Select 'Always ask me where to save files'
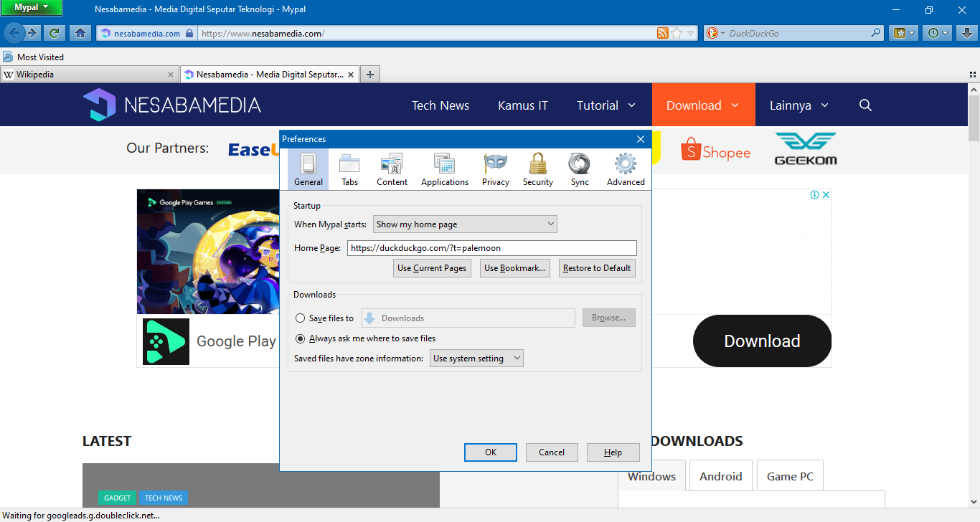This screenshot has width=980, height=522. pyautogui.click(x=301, y=338)
